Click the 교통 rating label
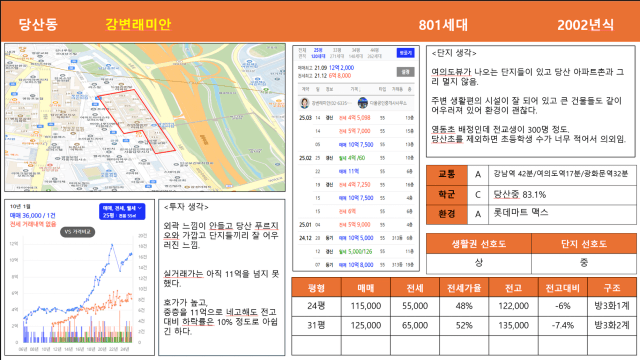Screen dimensions: 640x360 pos(447,175)
